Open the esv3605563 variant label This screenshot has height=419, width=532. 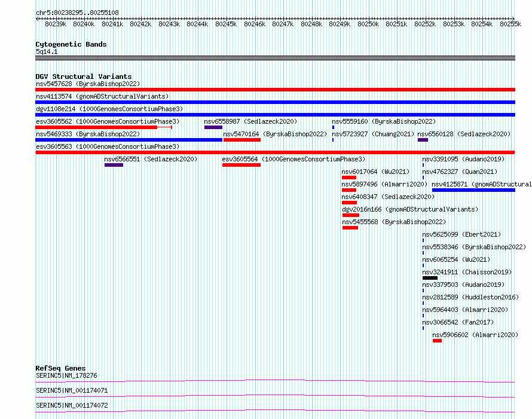(108, 146)
